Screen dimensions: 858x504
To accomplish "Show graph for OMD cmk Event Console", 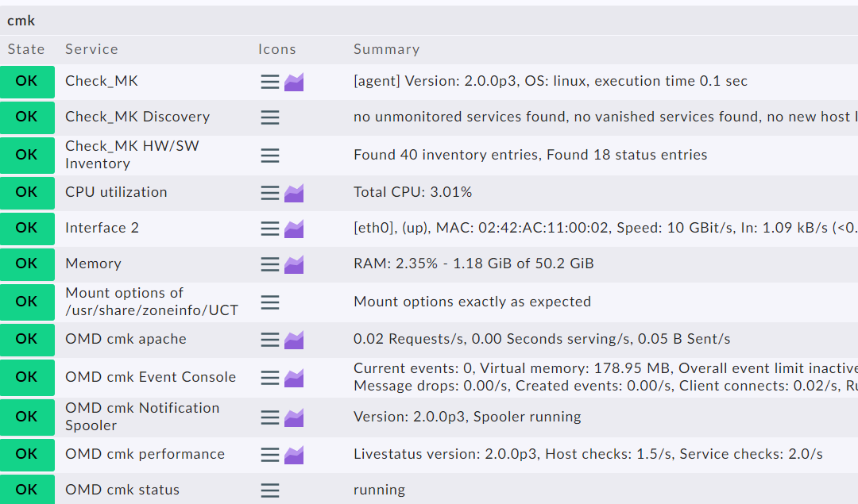I will pos(294,378).
